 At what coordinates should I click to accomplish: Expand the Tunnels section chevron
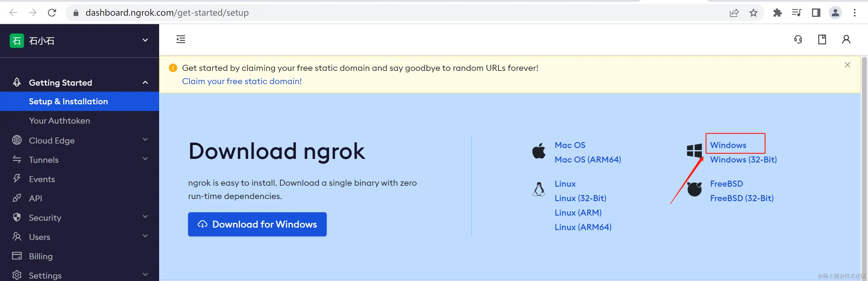pos(145,159)
